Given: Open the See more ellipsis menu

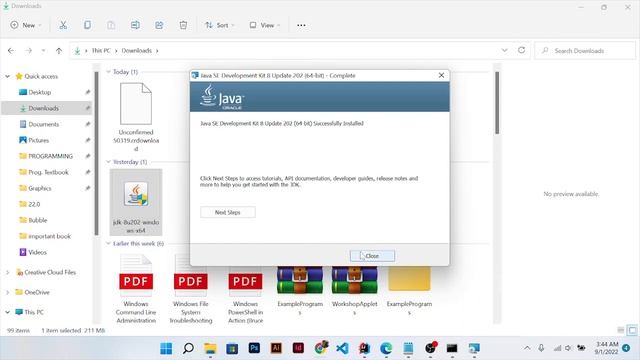Looking at the screenshot, I should (x=301, y=25).
